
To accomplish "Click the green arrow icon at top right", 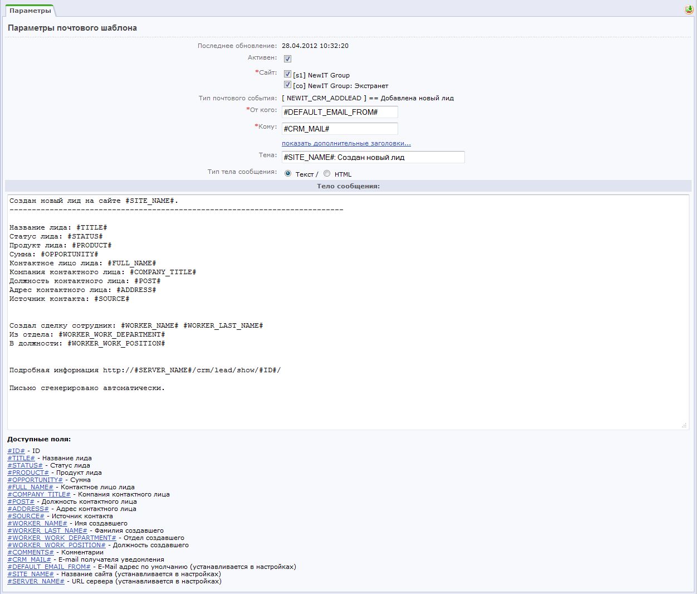I will coord(689,10).
